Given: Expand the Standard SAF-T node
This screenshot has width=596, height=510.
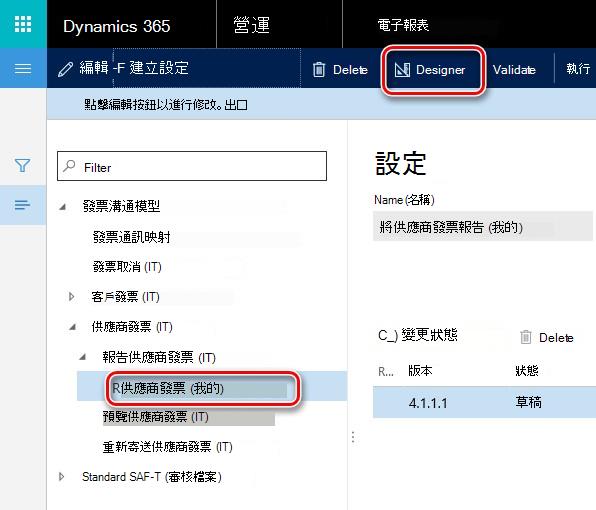Looking at the screenshot, I should (61, 477).
